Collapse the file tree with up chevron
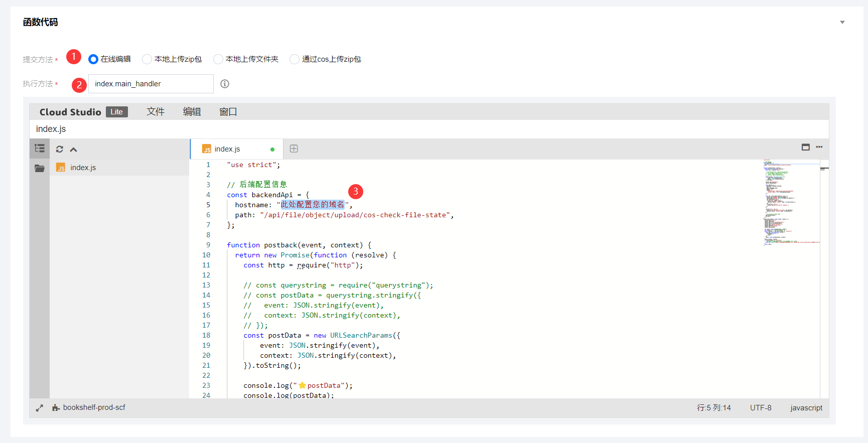 [x=74, y=150]
